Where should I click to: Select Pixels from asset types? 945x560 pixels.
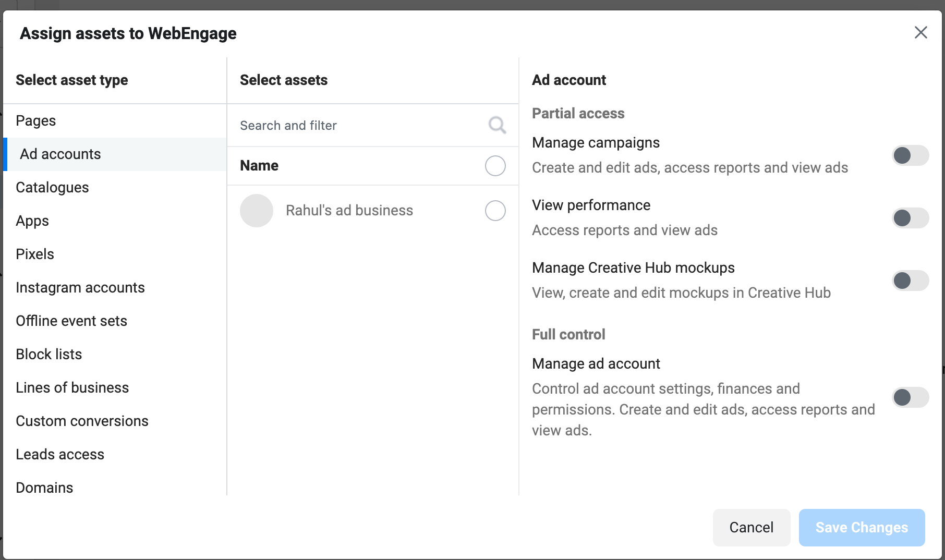coord(35,254)
